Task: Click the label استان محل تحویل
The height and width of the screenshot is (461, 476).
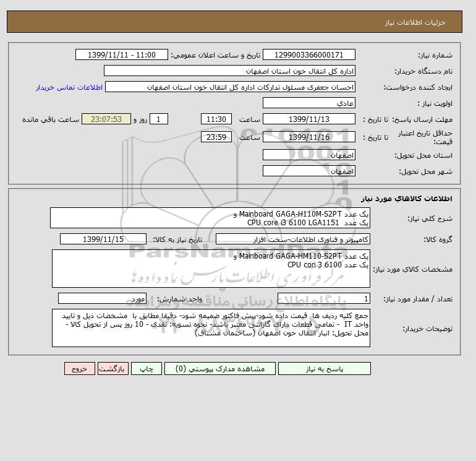Action: pos(423,155)
